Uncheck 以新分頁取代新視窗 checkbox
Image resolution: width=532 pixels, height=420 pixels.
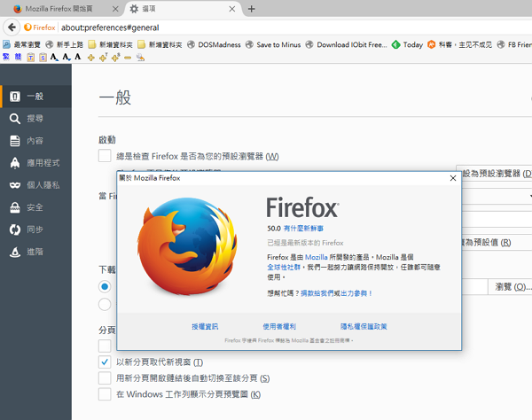coord(105,362)
